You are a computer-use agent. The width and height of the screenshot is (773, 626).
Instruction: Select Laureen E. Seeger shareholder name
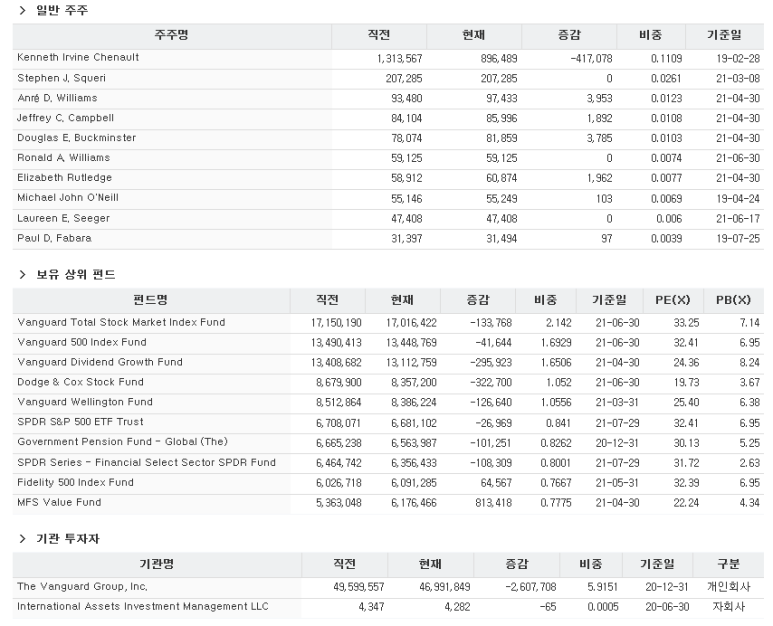pos(64,218)
